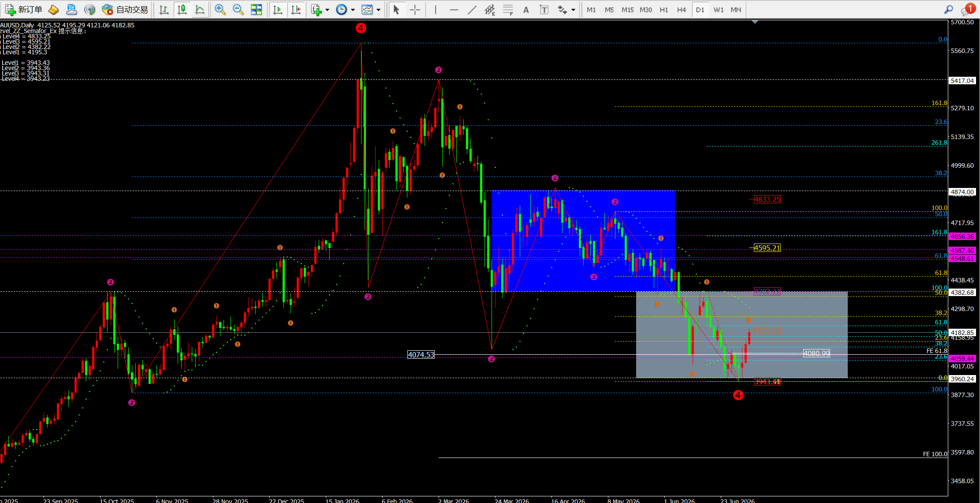Pick the Fibonacci retracement tool
Viewport: 980px width, 503px height.
pos(508,10)
